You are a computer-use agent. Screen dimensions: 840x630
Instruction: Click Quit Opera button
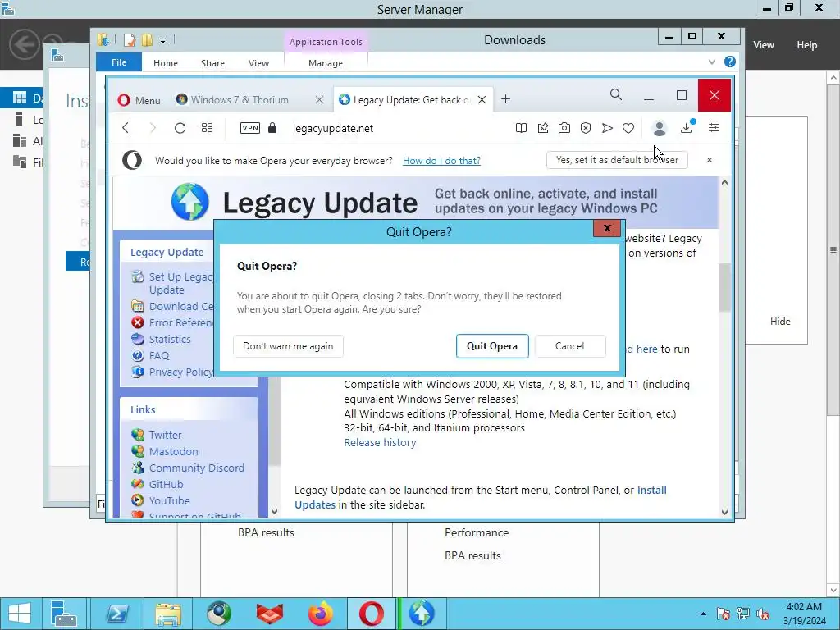[492, 346]
